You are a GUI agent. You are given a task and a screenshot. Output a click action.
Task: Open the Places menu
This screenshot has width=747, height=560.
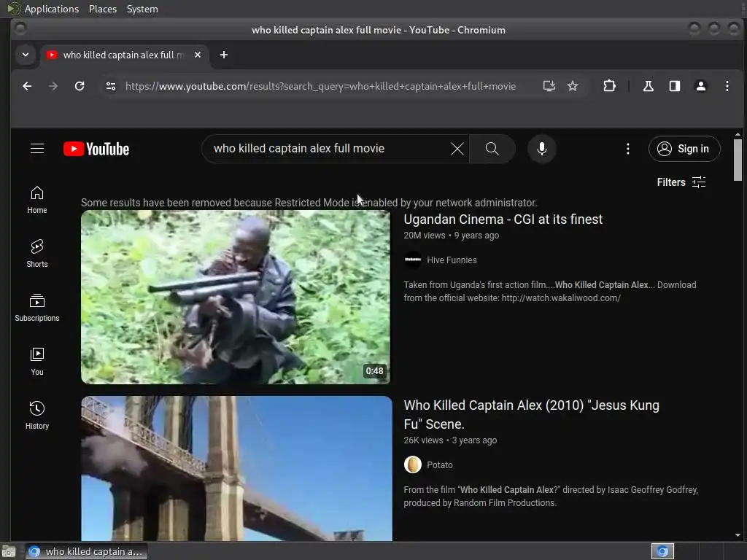[103, 9]
